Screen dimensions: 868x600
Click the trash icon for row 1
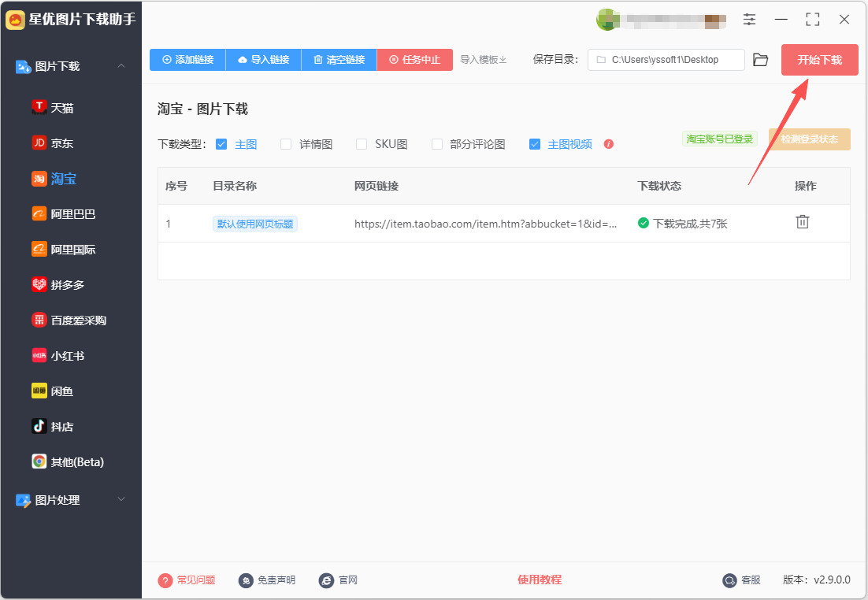(x=802, y=222)
